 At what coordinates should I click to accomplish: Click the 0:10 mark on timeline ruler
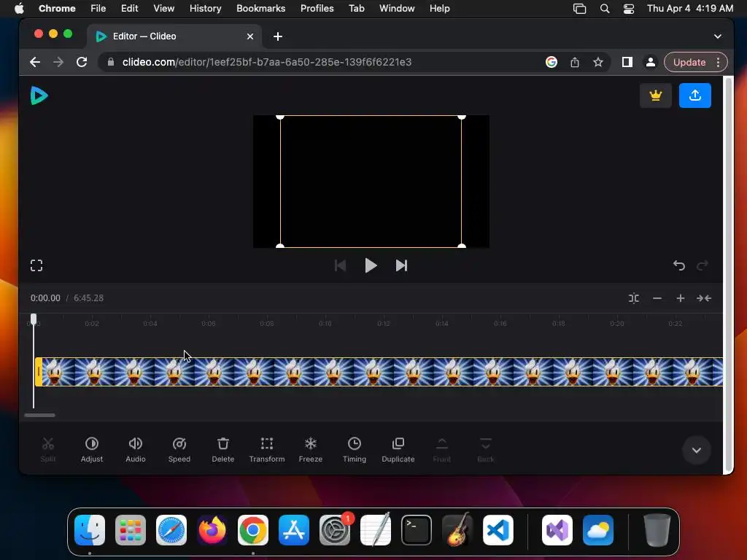[x=325, y=323]
